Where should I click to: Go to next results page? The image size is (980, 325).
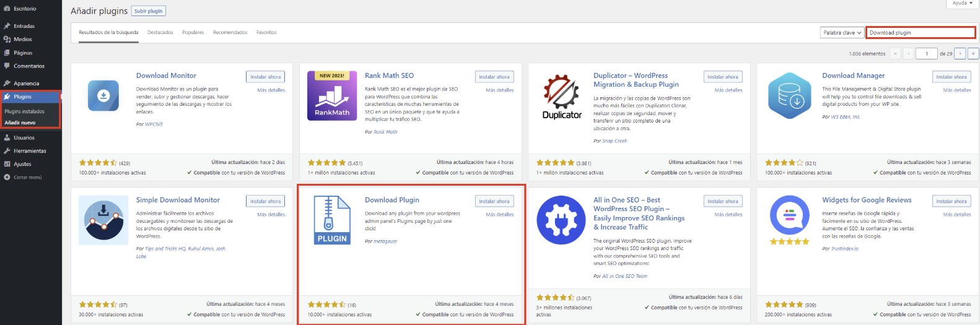point(960,54)
